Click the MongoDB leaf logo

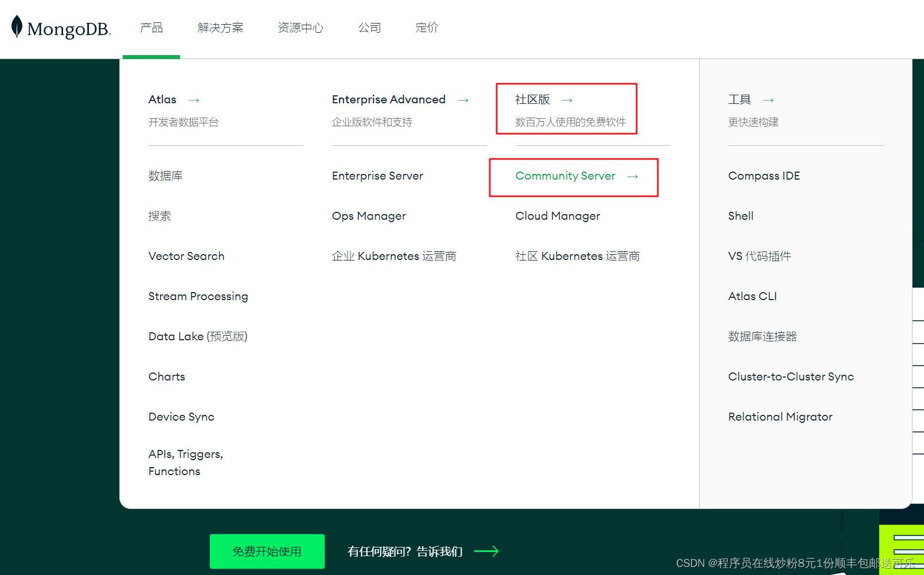[17, 26]
